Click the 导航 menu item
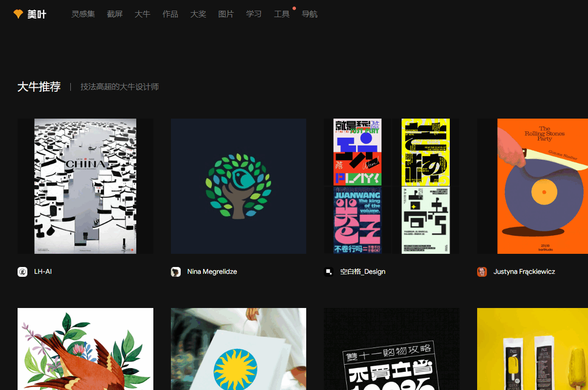This screenshot has width=588, height=390. tap(310, 14)
